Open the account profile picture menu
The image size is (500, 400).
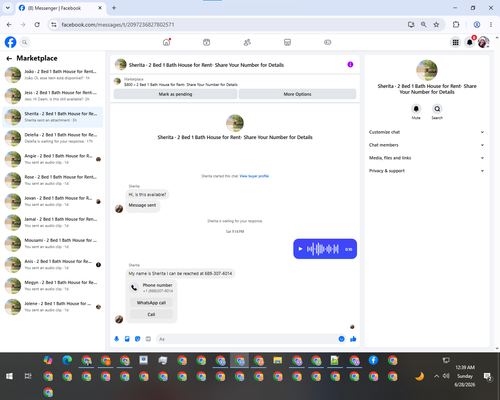[x=483, y=42]
